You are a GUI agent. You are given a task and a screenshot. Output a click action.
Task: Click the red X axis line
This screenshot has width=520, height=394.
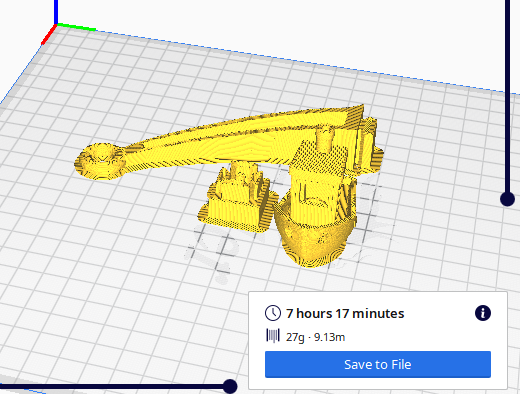point(49,34)
